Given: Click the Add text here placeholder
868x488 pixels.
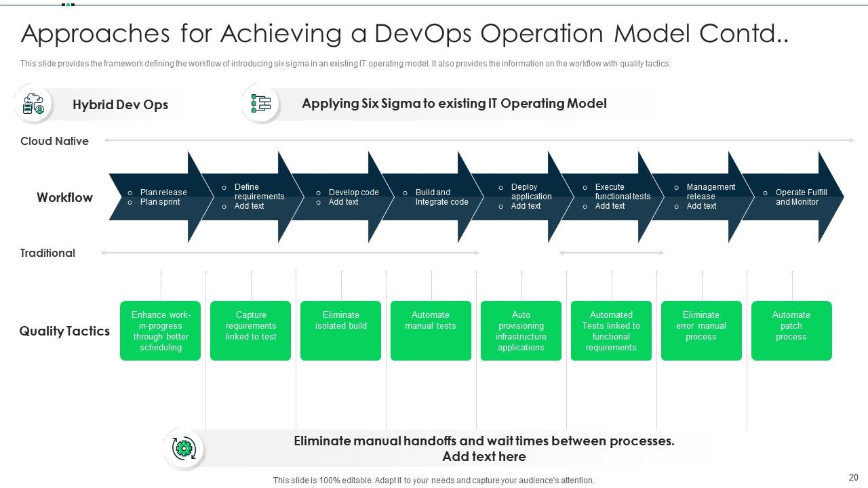Looking at the screenshot, I should (x=484, y=456).
